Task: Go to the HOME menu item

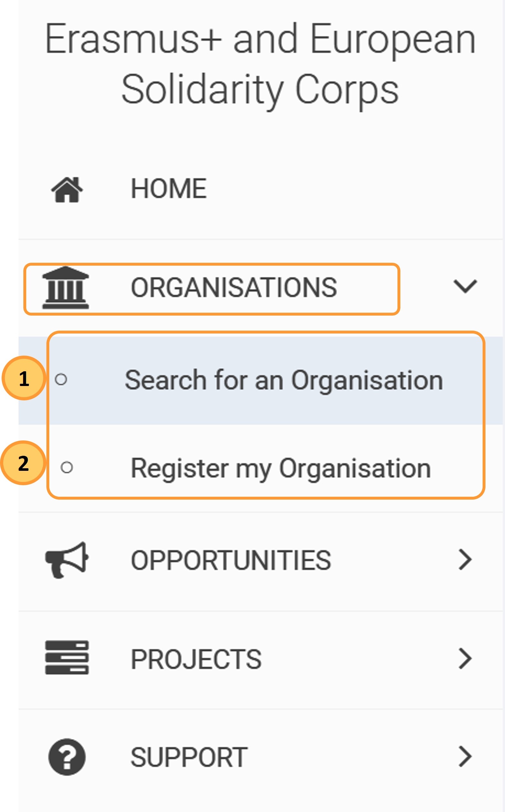Action: [x=169, y=189]
